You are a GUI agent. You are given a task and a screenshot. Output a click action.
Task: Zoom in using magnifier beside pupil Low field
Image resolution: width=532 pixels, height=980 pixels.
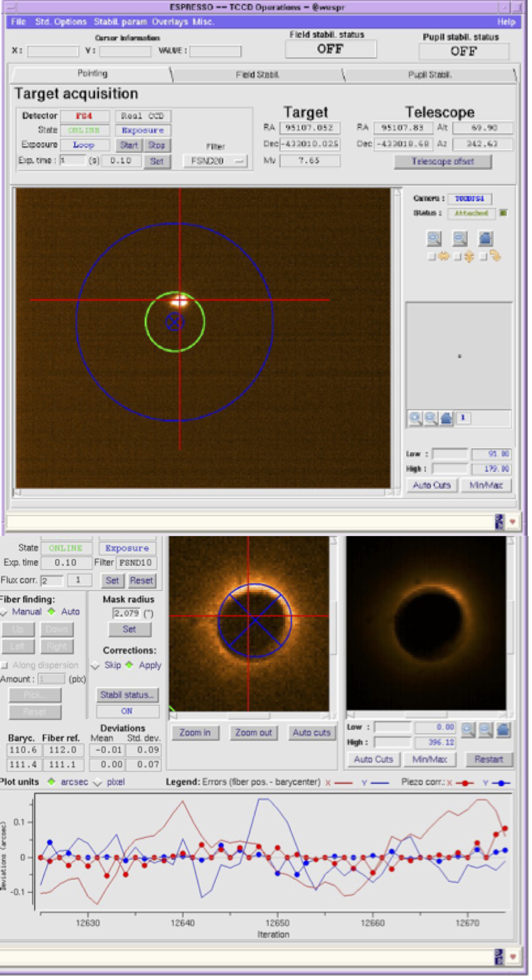pos(468,729)
